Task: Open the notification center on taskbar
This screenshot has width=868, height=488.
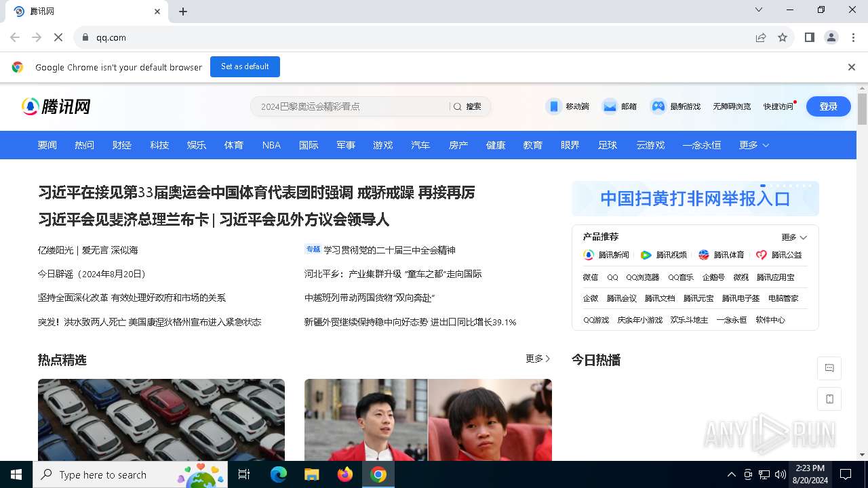Action: click(x=846, y=474)
